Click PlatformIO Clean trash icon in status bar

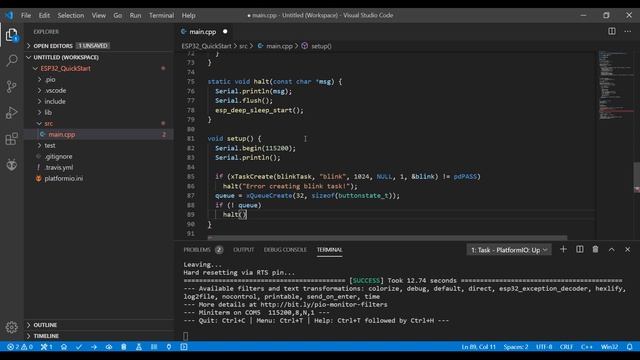point(124,347)
